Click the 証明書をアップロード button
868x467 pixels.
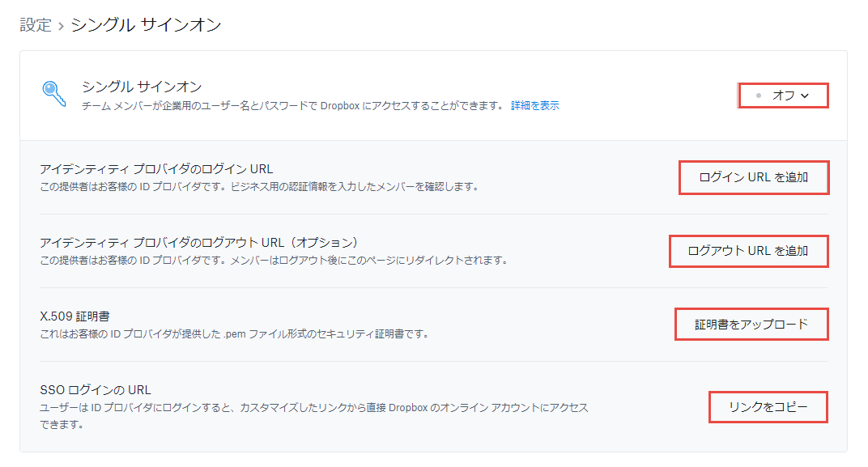[751, 325]
